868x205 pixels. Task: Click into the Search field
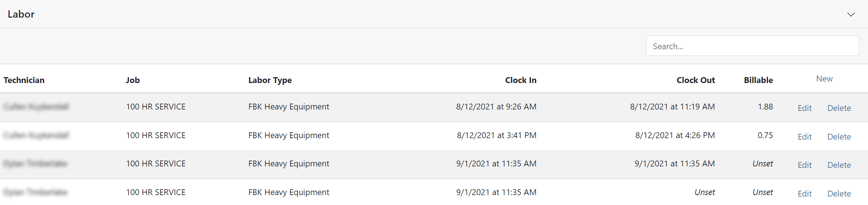tap(752, 46)
